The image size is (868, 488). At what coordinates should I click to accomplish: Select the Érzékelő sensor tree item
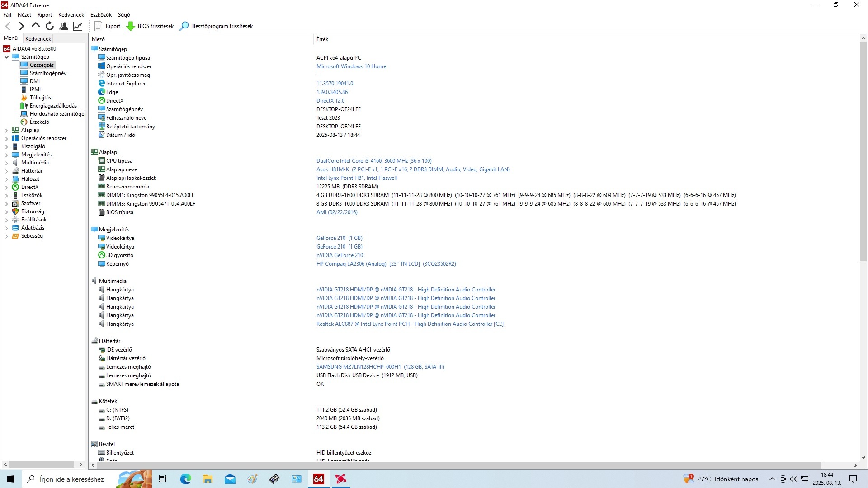click(x=39, y=122)
